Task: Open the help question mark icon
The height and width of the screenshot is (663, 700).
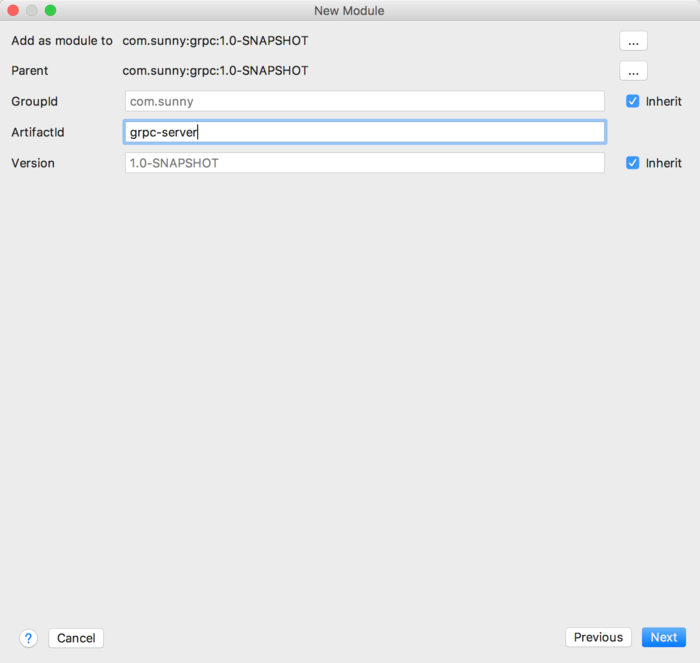Action: click(x=28, y=638)
